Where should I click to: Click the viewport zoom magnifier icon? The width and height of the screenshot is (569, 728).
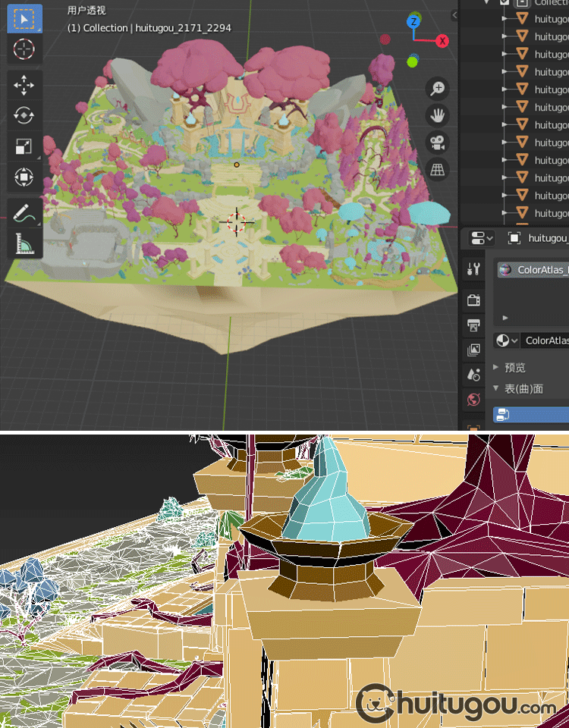pyautogui.click(x=437, y=89)
